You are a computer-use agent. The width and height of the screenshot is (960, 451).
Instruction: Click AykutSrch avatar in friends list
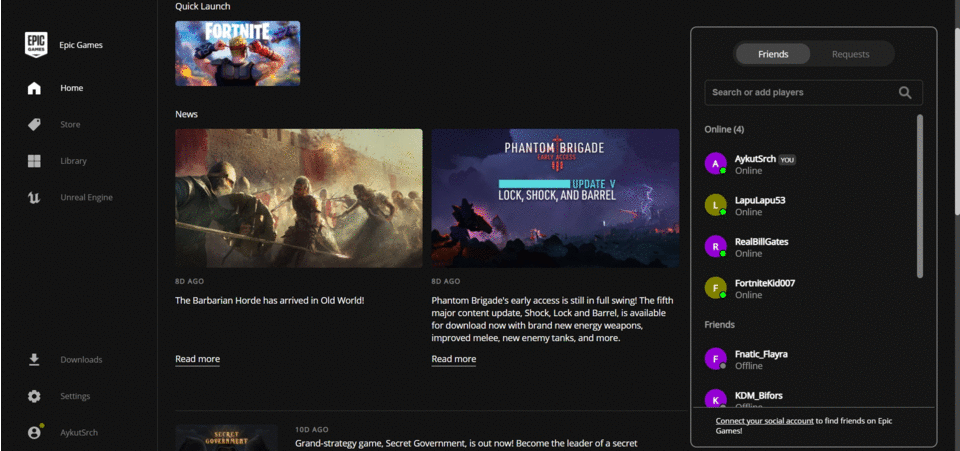coord(716,163)
